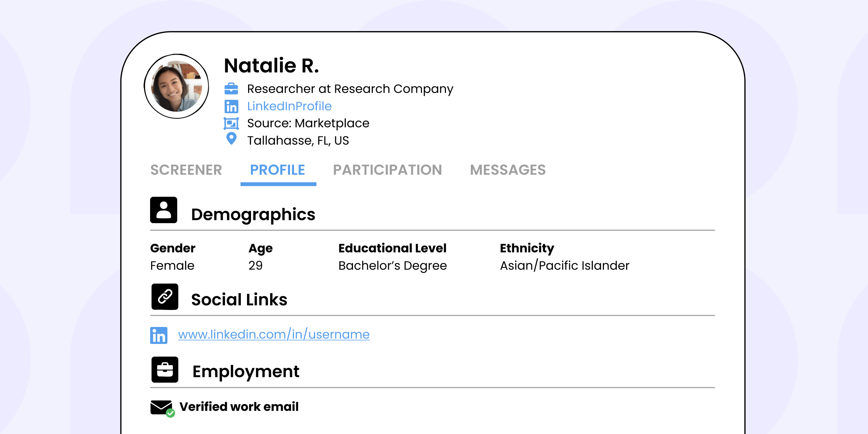Screen dimensions: 868x434
Task: Click the briefcase icon beside job title
Action: pos(231,89)
